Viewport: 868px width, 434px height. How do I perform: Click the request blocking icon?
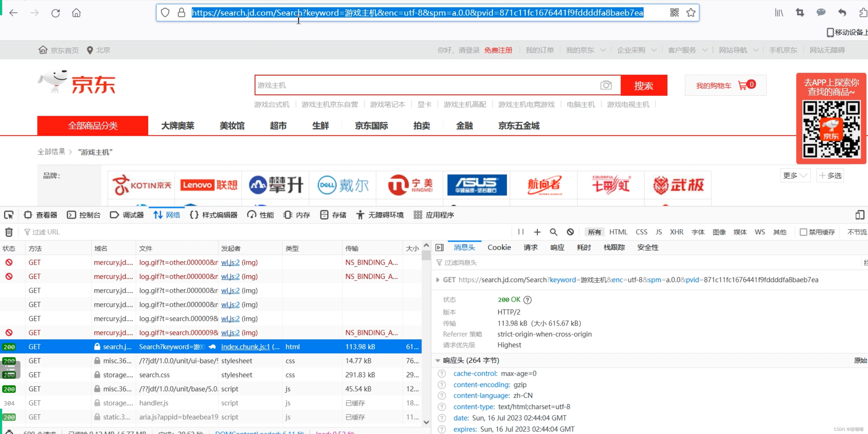(570, 232)
